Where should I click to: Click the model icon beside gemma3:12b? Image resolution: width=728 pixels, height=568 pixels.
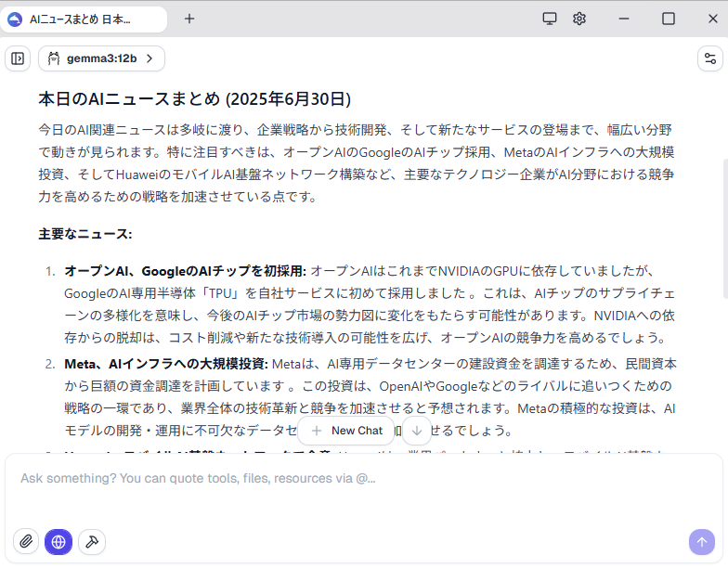pyautogui.click(x=54, y=58)
